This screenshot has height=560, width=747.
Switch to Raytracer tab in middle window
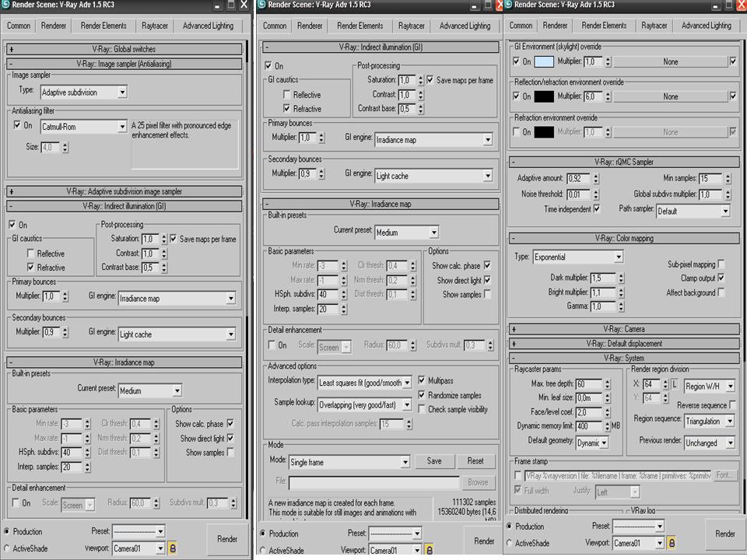coord(411,26)
